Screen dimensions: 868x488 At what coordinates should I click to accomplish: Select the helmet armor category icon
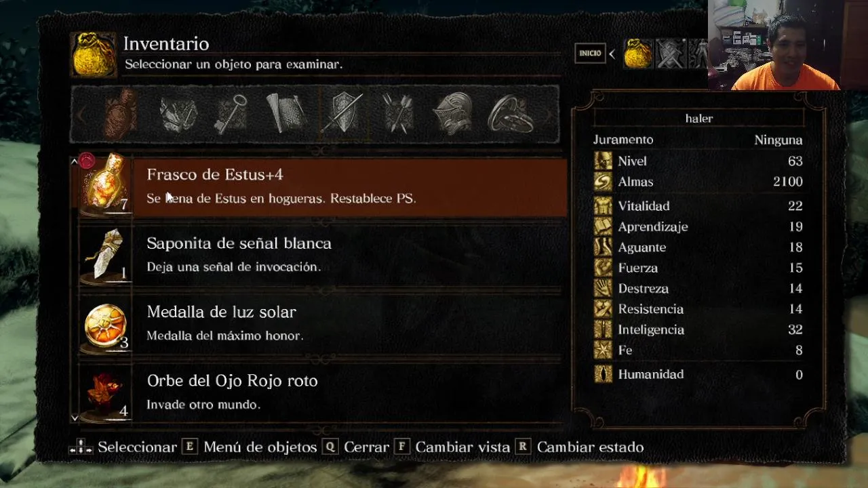[x=453, y=113]
